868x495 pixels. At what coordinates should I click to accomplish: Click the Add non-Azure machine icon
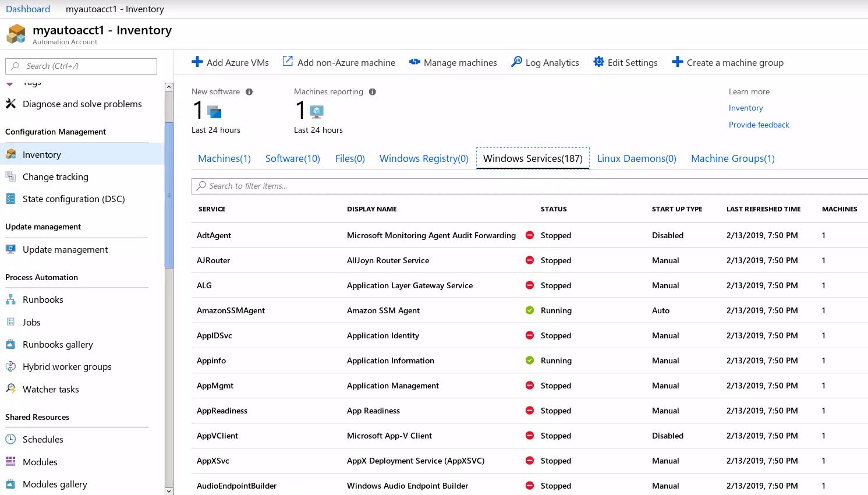pos(288,62)
